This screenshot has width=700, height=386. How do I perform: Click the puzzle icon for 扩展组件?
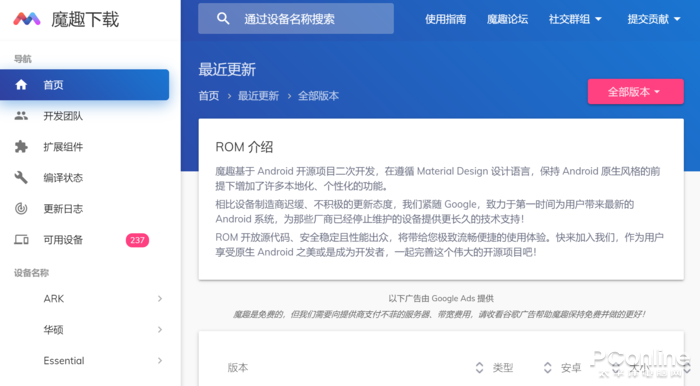click(x=21, y=147)
